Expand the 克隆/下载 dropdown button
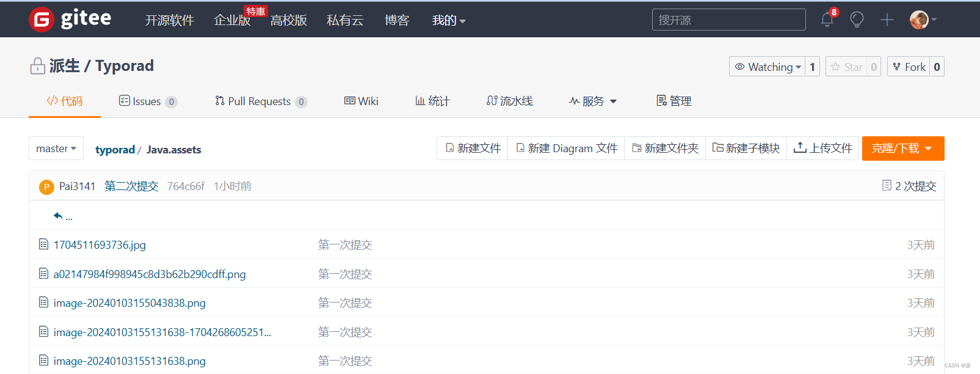The image size is (980, 374). click(903, 148)
